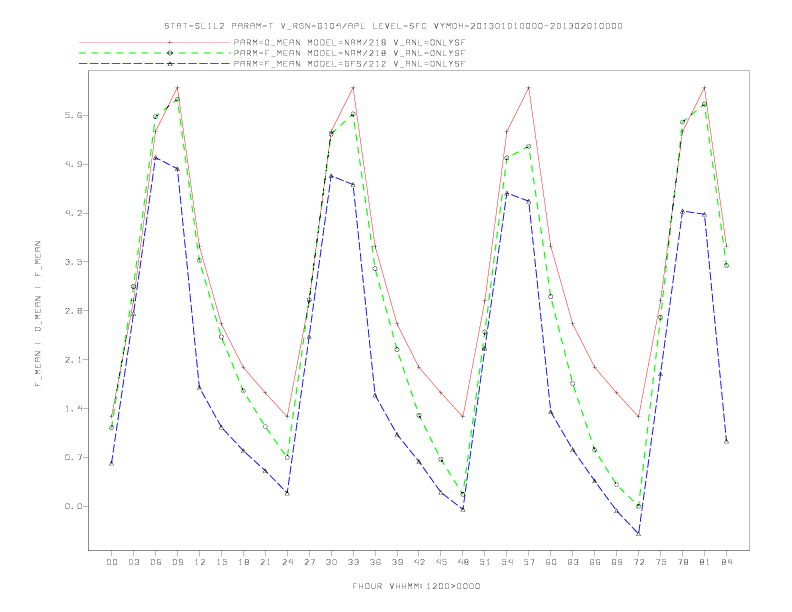Click the 54 forecast hour tick label
Viewport: 792px width, 612px height.
(x=507, y=562)
